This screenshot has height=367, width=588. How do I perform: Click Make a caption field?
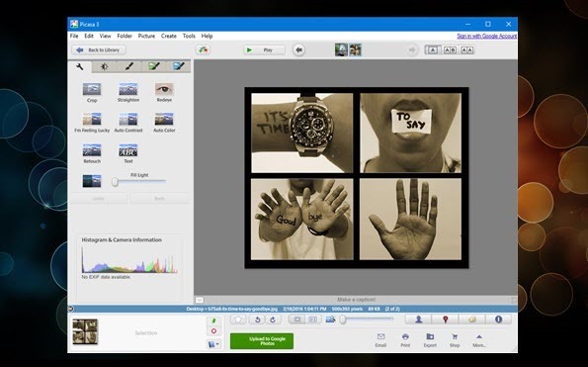point(356,300)
